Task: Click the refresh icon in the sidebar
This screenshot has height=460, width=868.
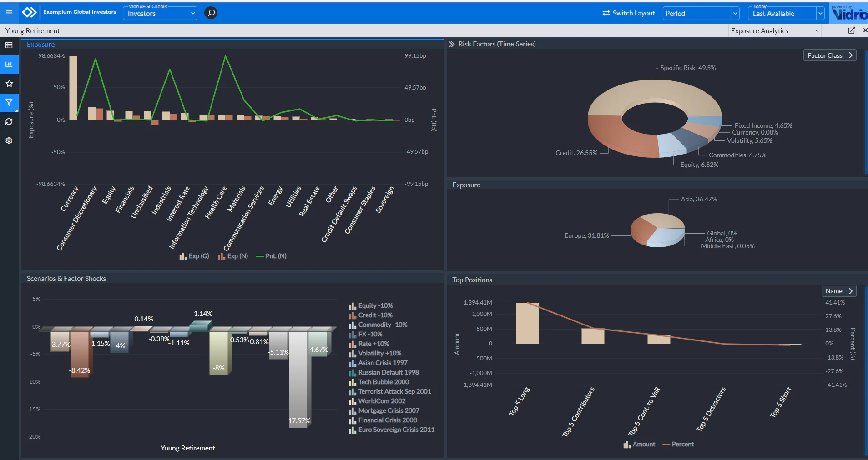Action: [x=9, y=121]
